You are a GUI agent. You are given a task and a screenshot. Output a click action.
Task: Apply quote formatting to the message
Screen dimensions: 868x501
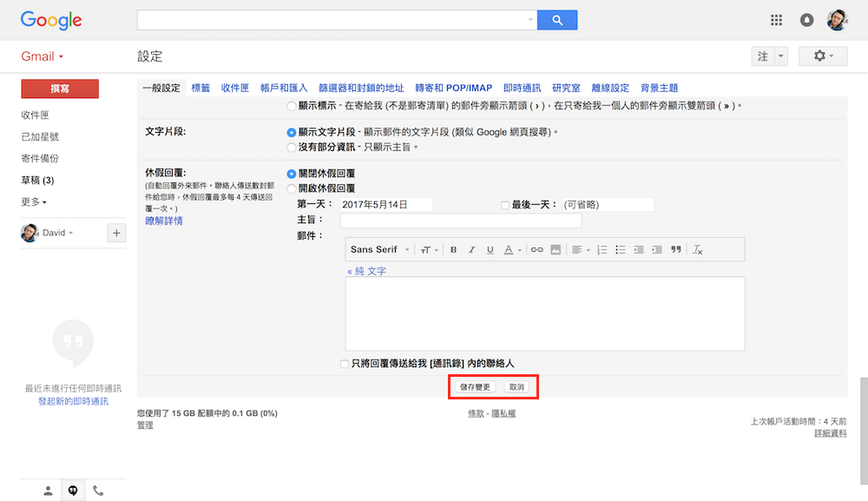(675, 250)
